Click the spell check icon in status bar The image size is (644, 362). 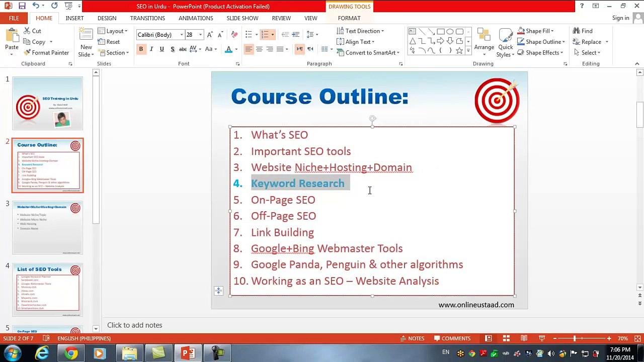click(46, 338)
